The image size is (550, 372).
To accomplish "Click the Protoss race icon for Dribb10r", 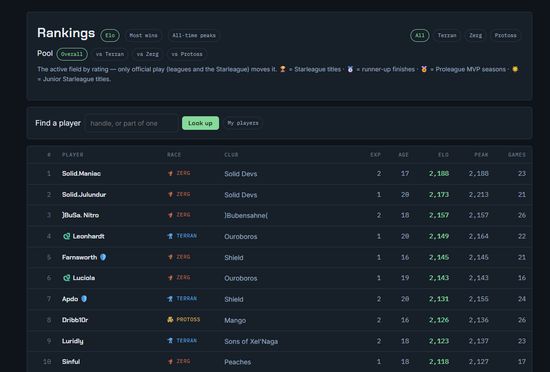I will [x=170, y=320].
